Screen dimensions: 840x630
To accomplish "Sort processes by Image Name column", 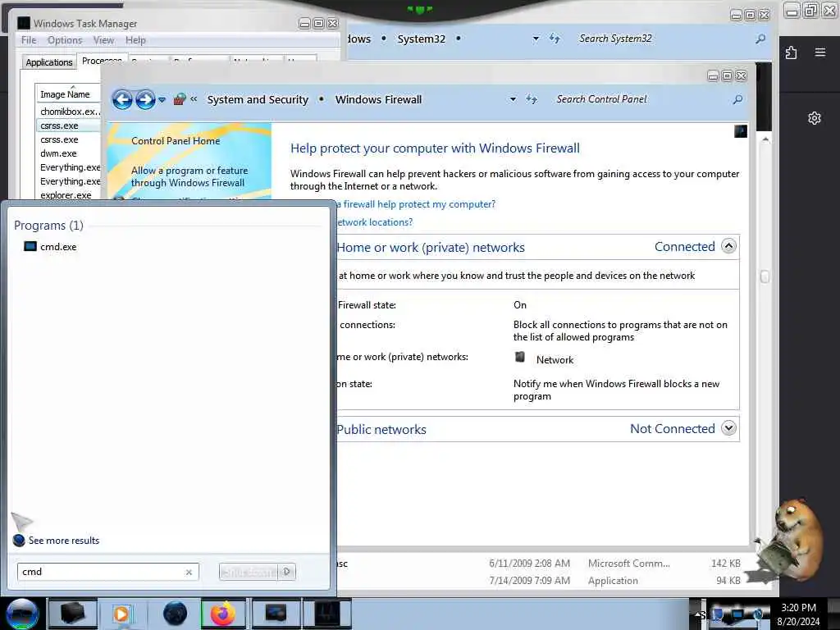I will (68, 94).
